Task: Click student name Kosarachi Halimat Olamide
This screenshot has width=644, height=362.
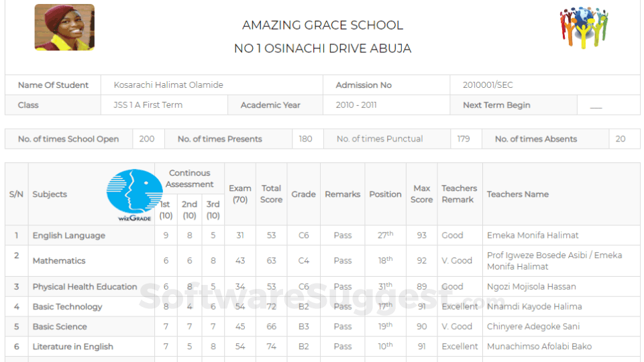Action: click(168, 85)
